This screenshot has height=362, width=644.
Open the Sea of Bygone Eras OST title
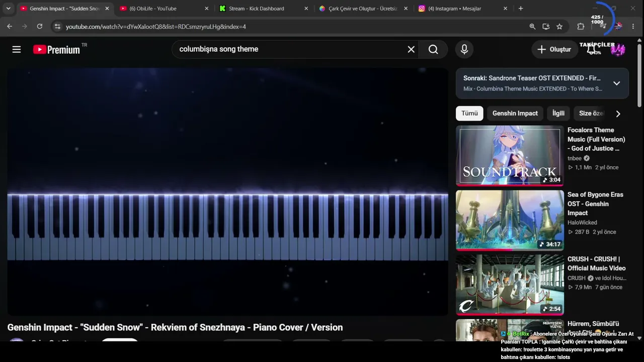click(x=595, y=204)
